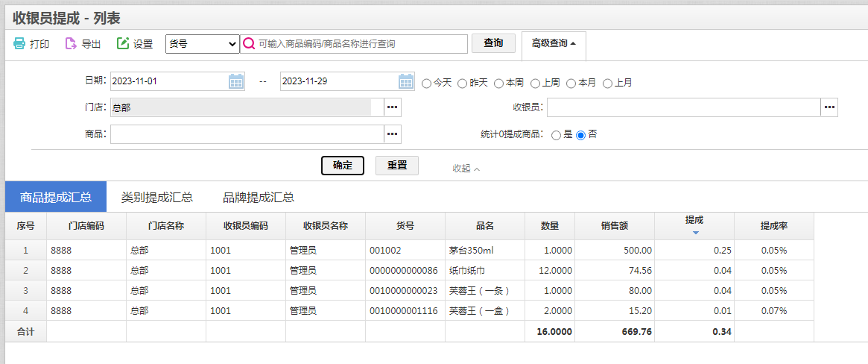Click the 品名 column header

(x=485, y=226)
